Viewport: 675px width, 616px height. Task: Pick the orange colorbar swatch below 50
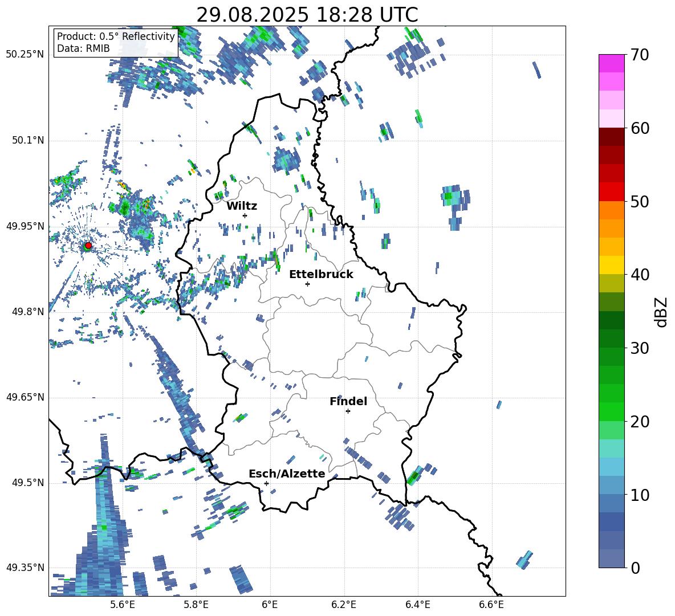(611, 210)
